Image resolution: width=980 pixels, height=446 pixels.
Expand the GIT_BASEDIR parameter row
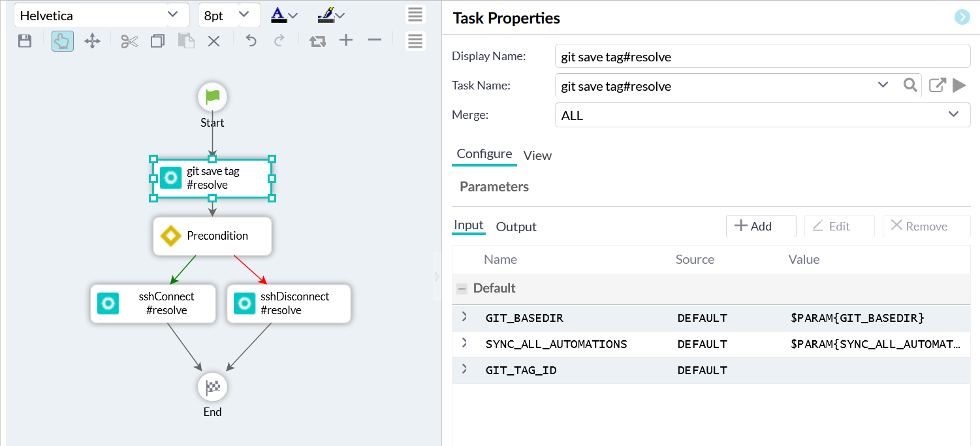point(465,317)
